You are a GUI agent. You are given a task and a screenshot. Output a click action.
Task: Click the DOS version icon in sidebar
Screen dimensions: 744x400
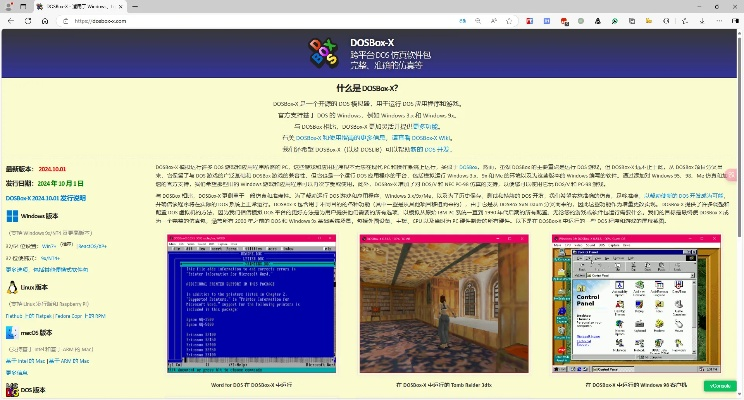tap(12, 388)
